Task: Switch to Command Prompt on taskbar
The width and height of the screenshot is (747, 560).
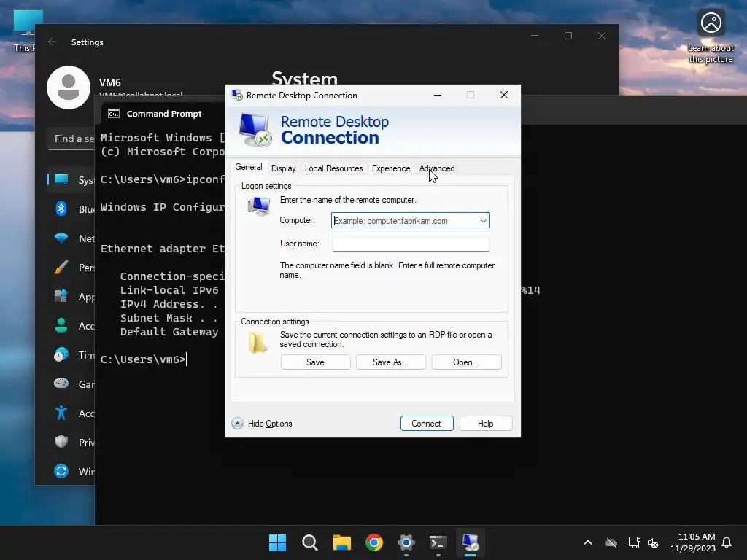Action: [438, 542]
